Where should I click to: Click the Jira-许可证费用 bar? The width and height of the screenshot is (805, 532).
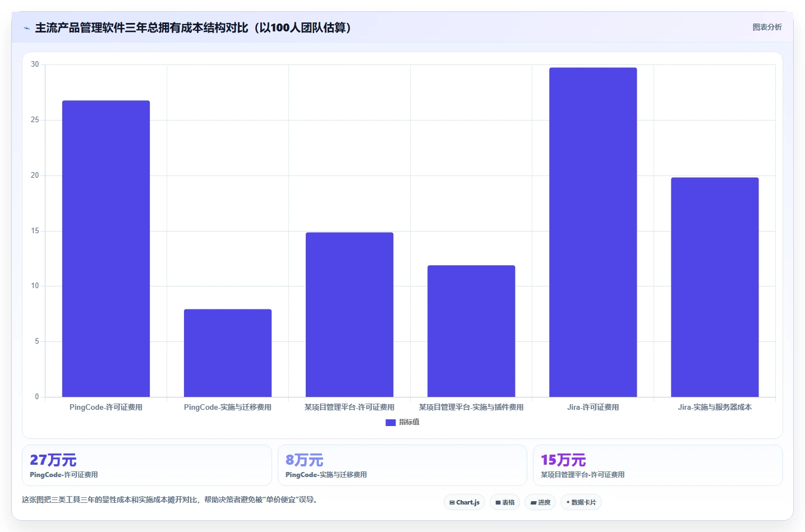click(593, 232)
